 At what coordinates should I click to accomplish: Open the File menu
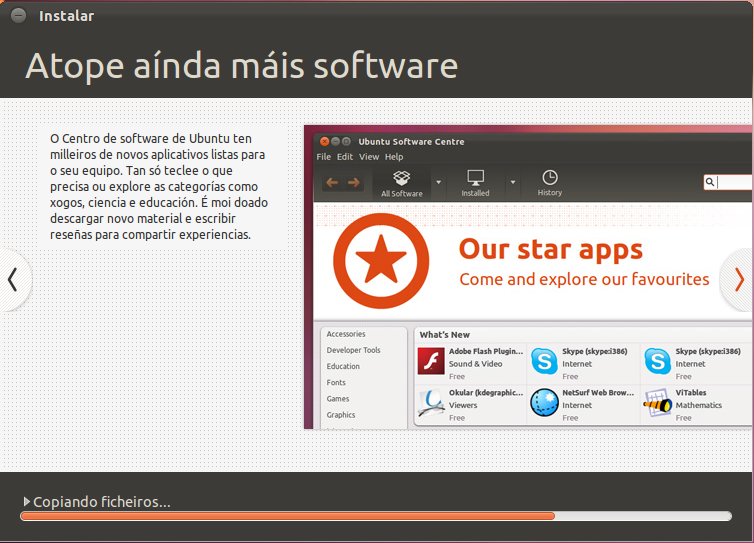(324, 157)
